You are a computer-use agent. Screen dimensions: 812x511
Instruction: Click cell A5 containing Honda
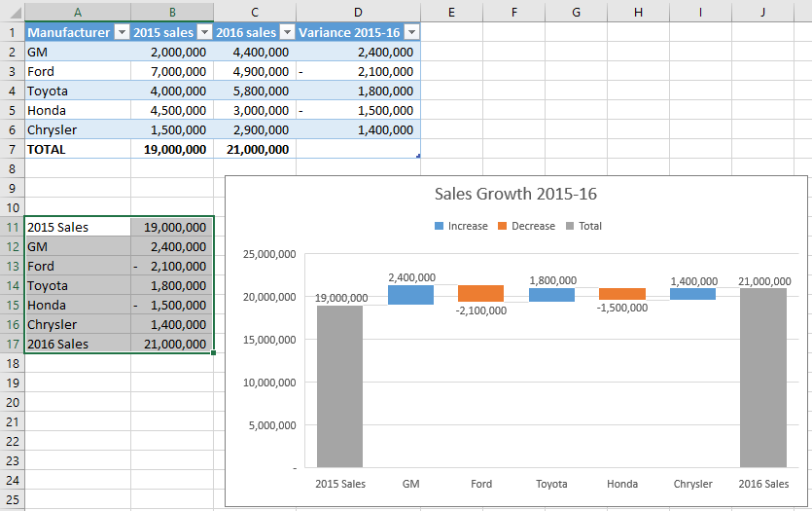coord(78,110)
